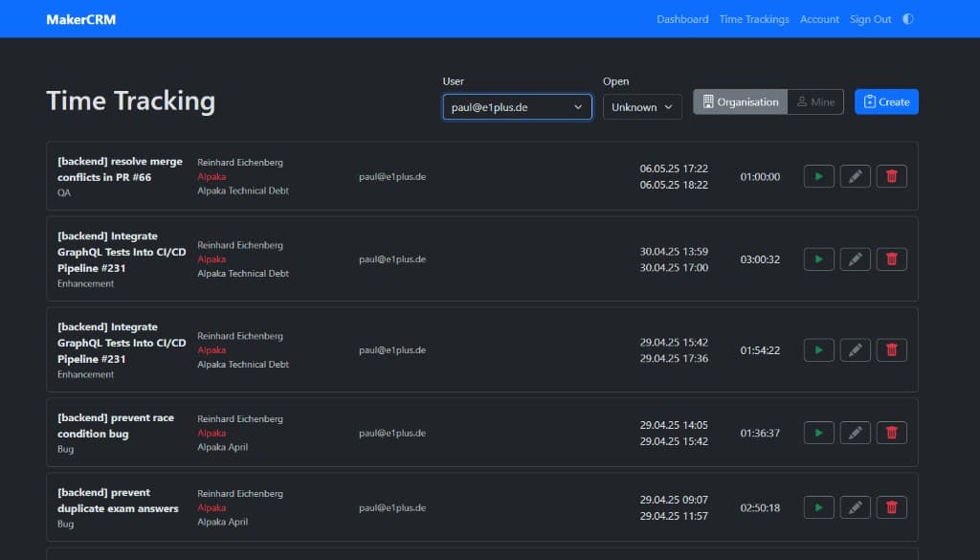Start timer for resolve merge conflicts entry

(819, 176)
